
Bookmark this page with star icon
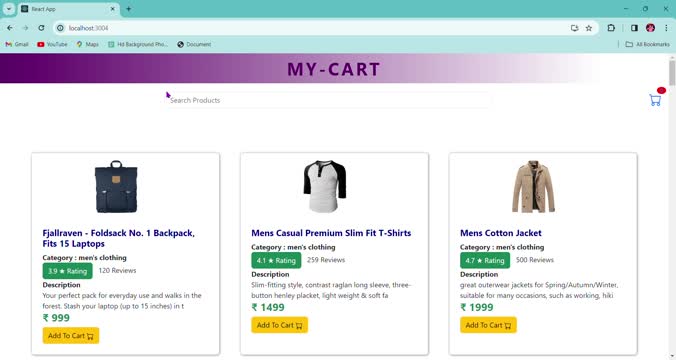click(x=588, y=28)
